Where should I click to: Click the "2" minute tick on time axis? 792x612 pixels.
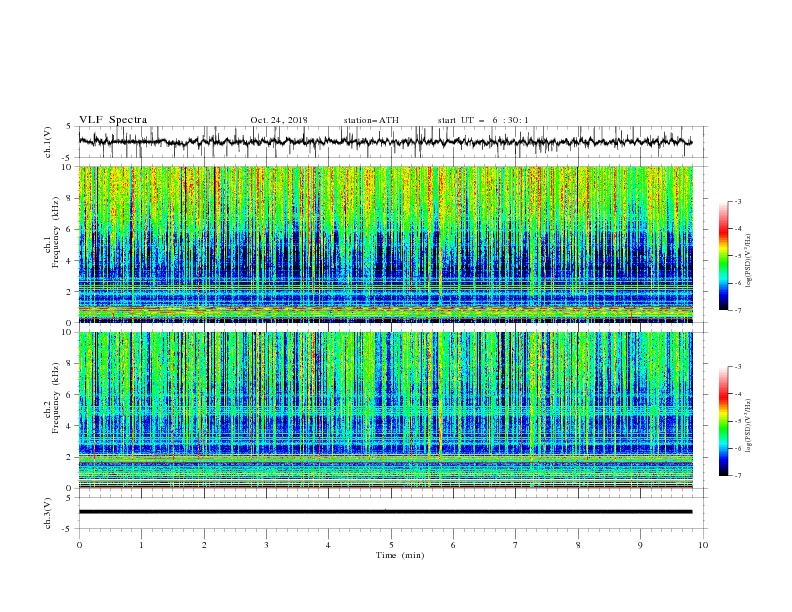(204, 545)
